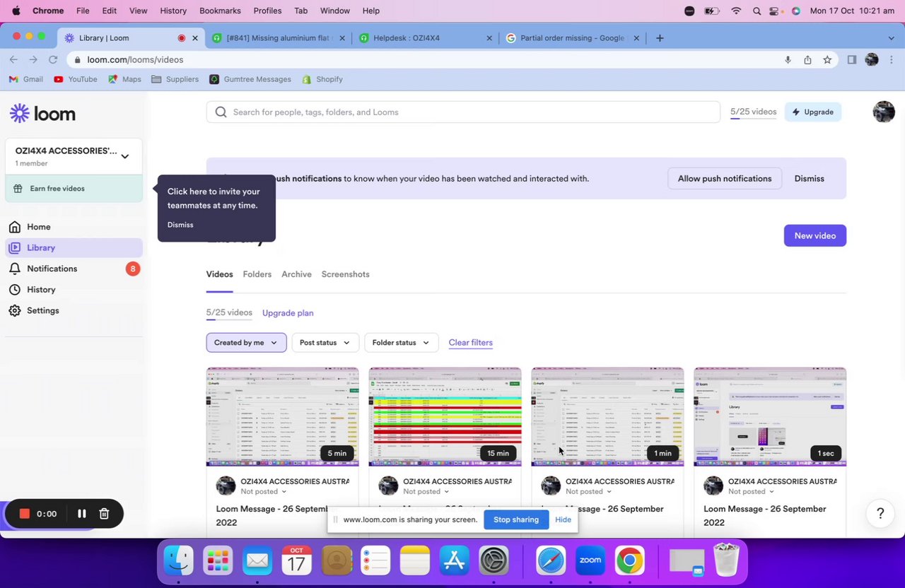Expand Not posted dropdown on 1 sec video
905x588 pixels.
[752, 492]
